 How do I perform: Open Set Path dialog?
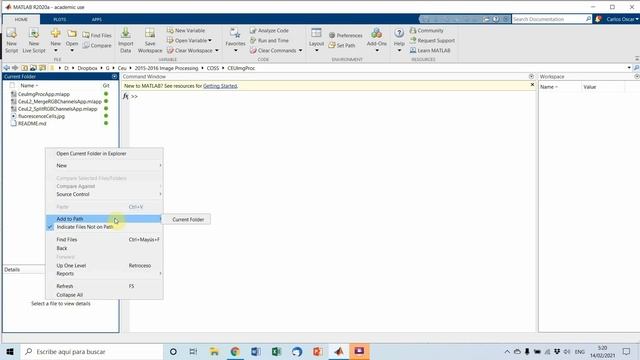coord(342,46)
